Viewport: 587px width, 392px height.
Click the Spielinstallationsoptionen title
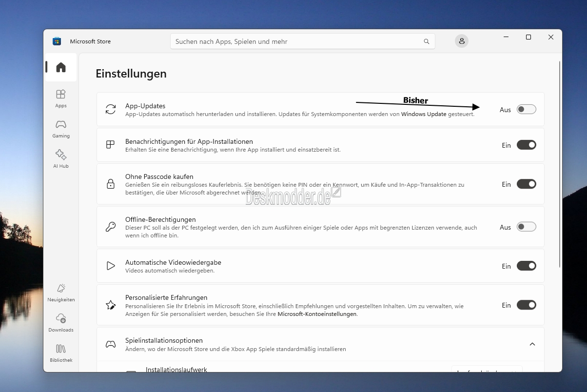164,340
